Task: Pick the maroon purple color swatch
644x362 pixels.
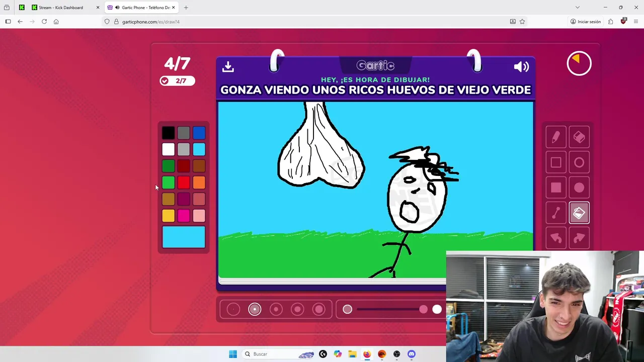Action: (x=184, y=199)
